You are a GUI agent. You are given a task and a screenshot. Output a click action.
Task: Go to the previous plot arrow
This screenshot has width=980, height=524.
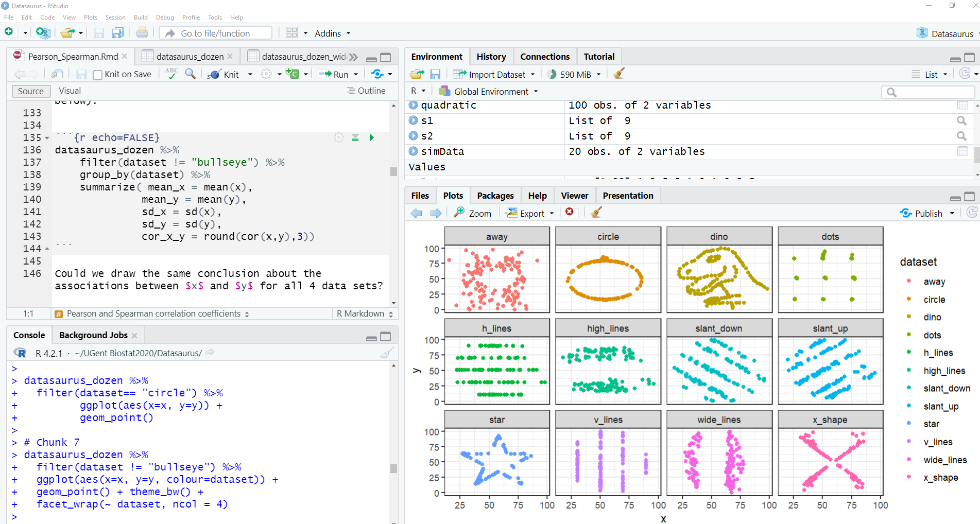(x=416, y=213)
